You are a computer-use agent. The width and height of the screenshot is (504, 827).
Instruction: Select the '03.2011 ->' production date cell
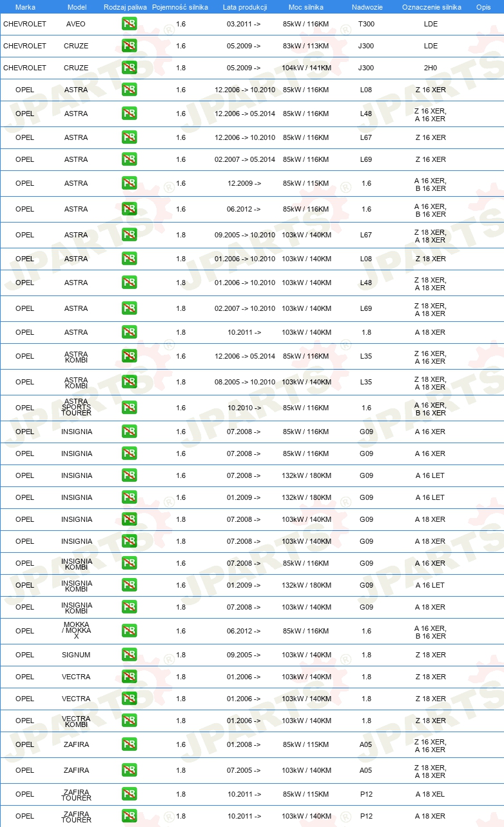click(x=244, y=24)
